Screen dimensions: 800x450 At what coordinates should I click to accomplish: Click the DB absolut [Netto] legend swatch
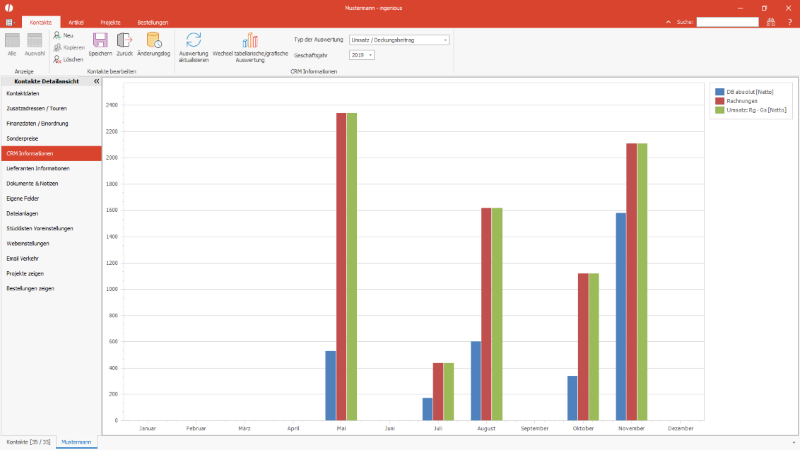[719, 92]
